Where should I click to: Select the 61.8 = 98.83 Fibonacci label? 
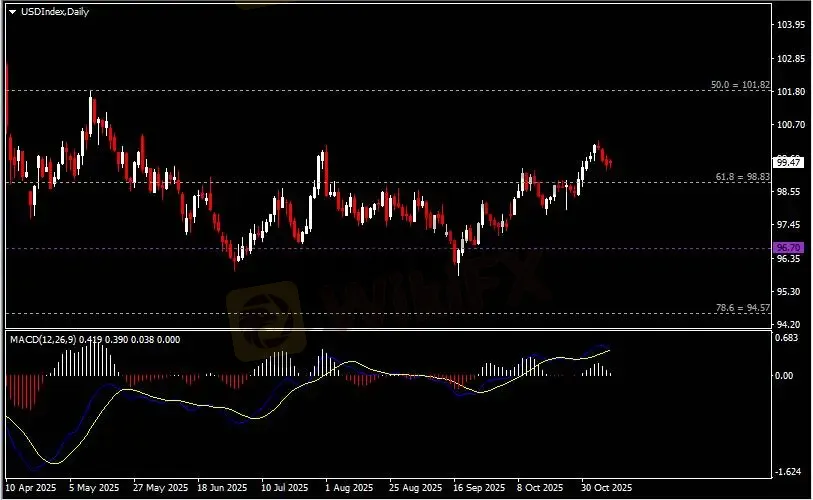[x=742, y=176]
